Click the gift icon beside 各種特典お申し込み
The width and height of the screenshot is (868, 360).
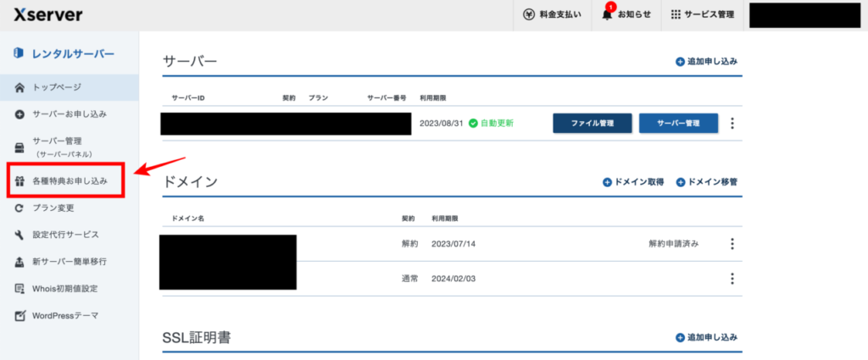pyautogui.click(x=20, y=180)
